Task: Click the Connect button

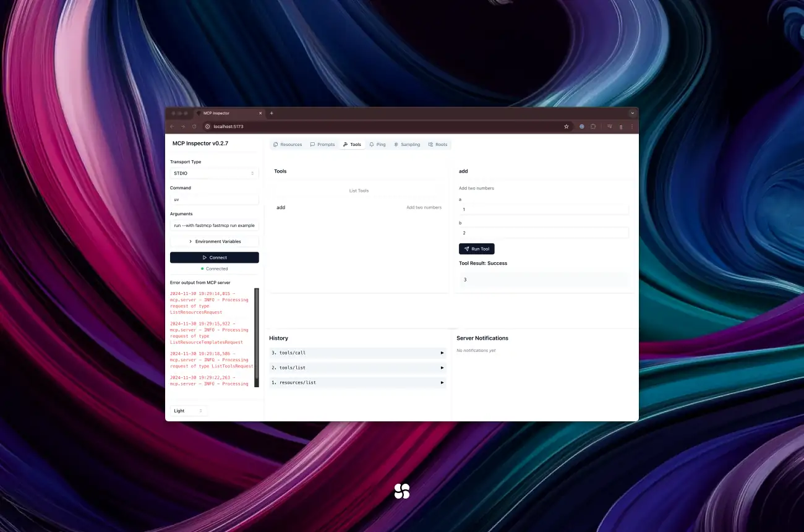Action: [x=215, y=257]
